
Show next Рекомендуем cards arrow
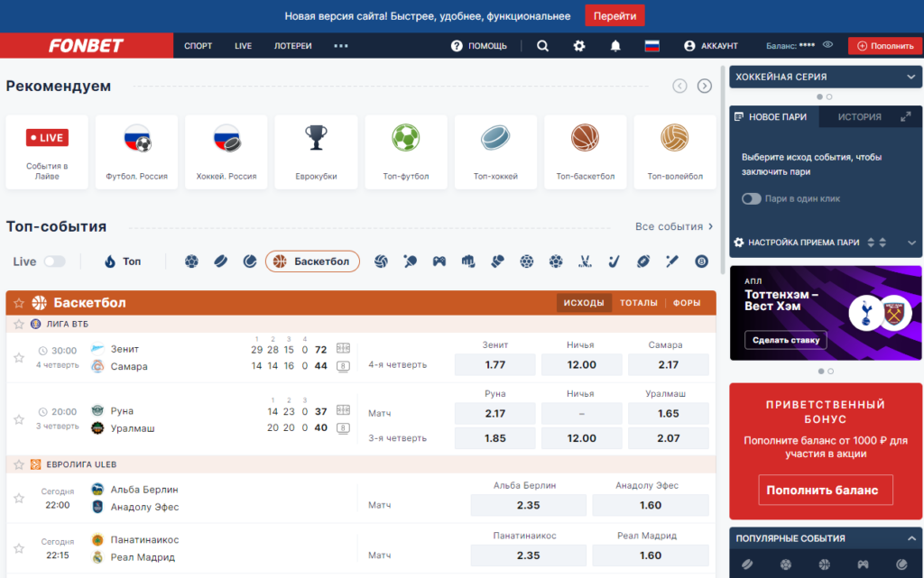pyautogui.click(x=704, y=86)
